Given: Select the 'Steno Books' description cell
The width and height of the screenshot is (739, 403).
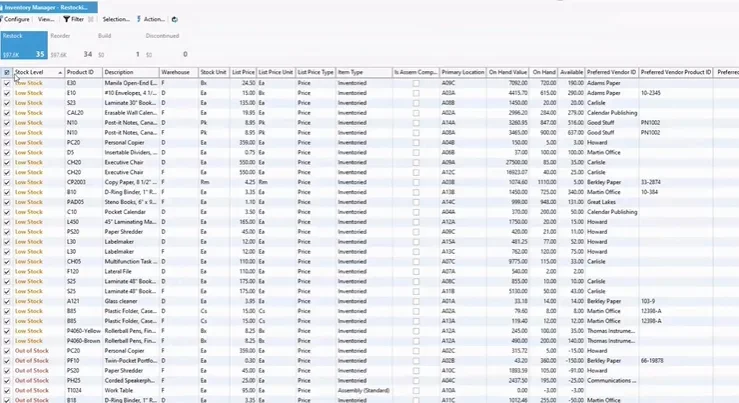Looking at the screenshot, I should 131,202.
